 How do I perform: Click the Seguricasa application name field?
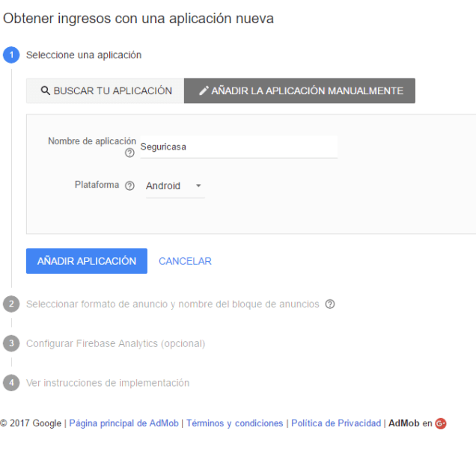pyautogui.click(x=236, y=147)
